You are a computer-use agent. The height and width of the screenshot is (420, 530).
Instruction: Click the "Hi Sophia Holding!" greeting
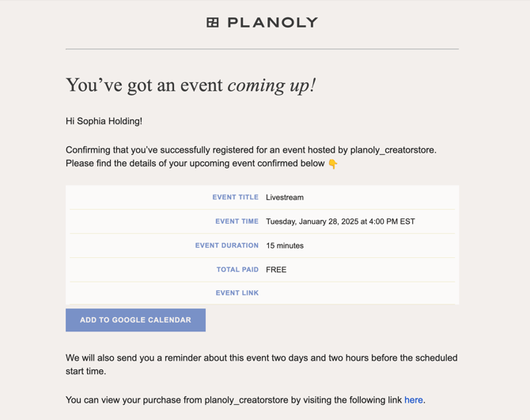click(x=104, y=121)
